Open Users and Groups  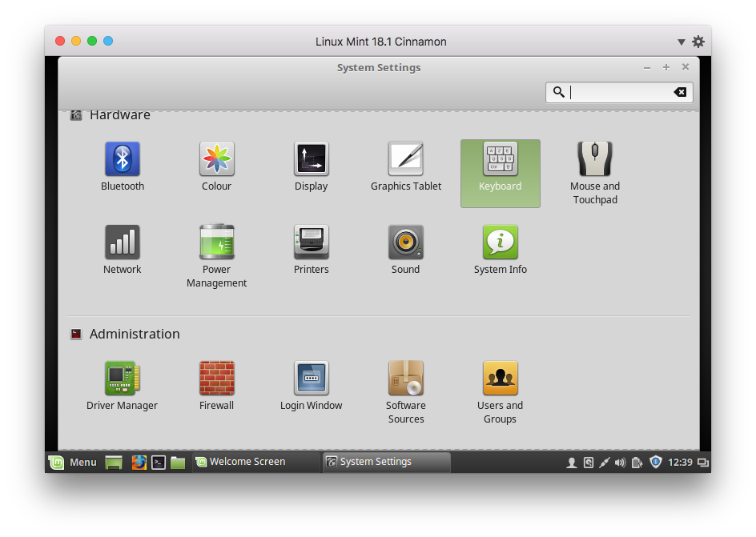coord(500,392)
